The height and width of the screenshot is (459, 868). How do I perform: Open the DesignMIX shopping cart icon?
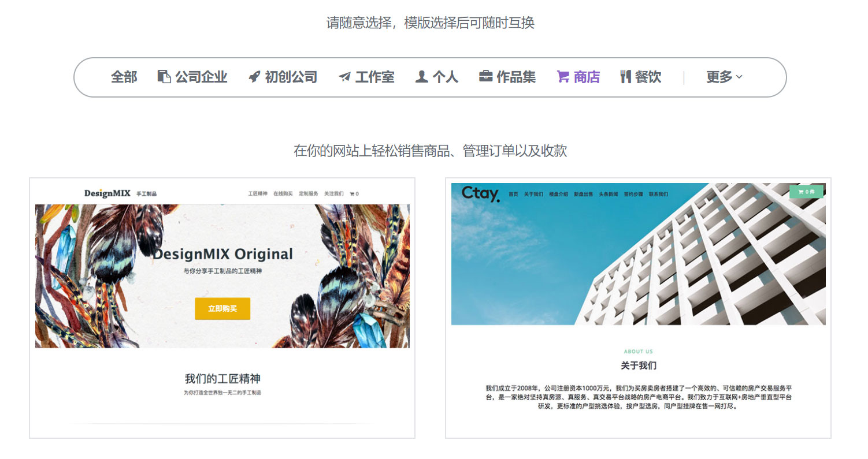351,193
